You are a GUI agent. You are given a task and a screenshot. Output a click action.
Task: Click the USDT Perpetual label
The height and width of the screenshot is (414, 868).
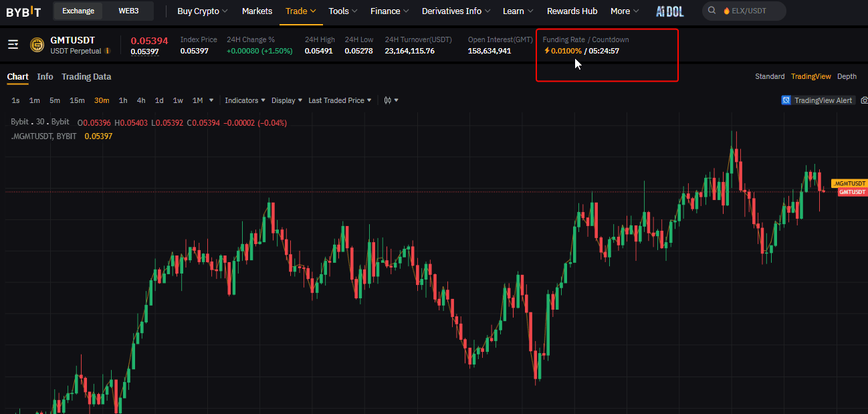pos(76,51)
